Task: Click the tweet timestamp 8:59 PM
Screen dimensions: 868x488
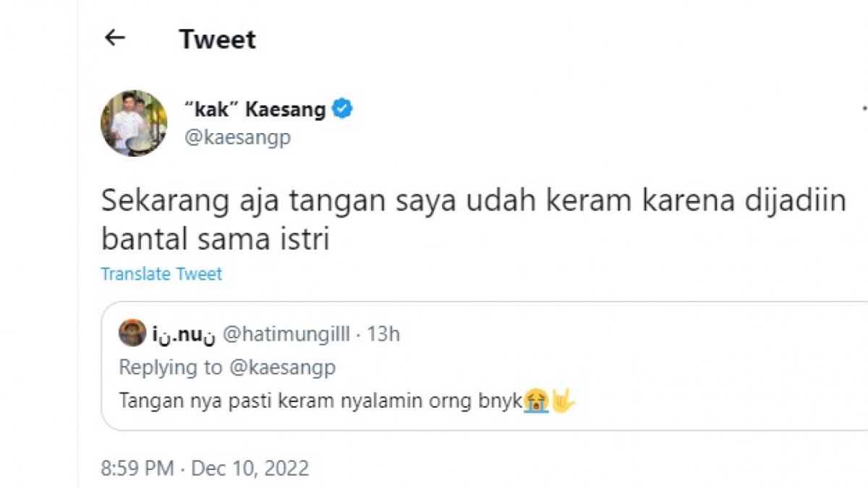Action: (134, 467)
